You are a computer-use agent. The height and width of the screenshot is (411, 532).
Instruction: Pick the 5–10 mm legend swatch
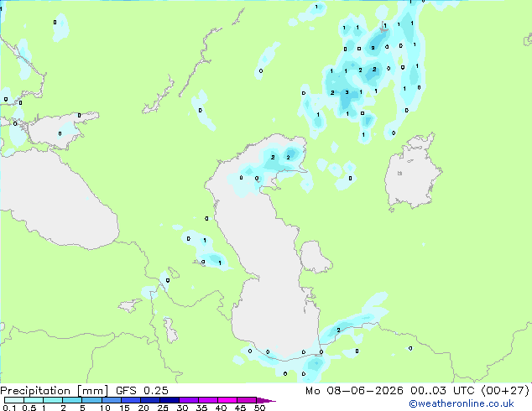coord(92,400)
